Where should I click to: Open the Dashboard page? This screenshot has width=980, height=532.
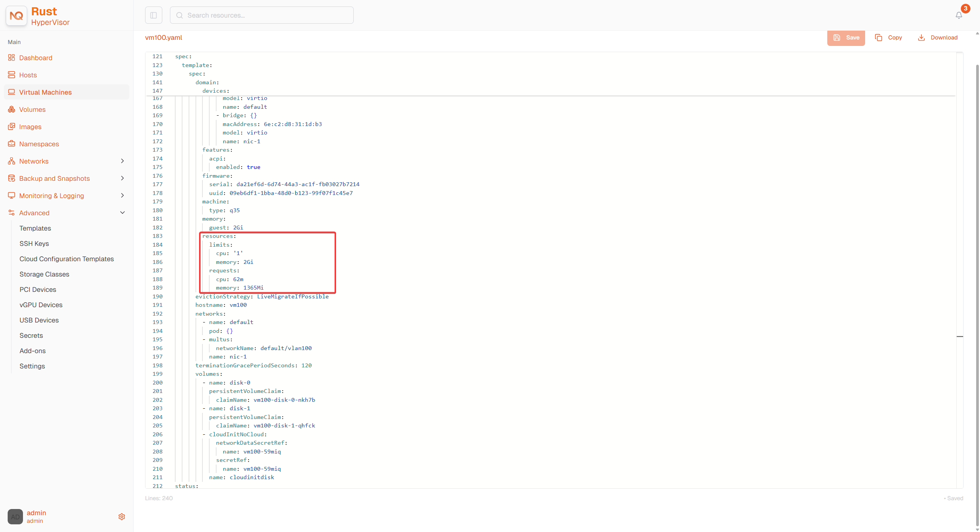click(x=66, y=57)
